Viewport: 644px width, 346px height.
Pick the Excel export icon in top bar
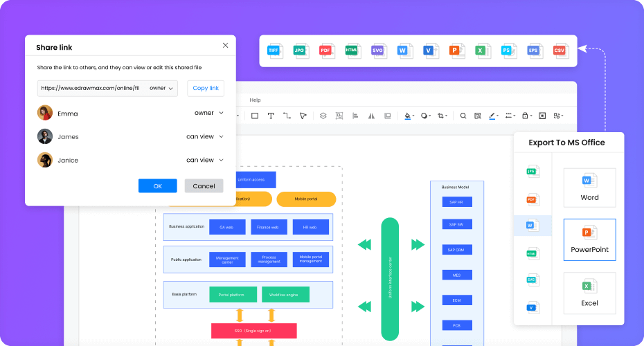point(482,51)
